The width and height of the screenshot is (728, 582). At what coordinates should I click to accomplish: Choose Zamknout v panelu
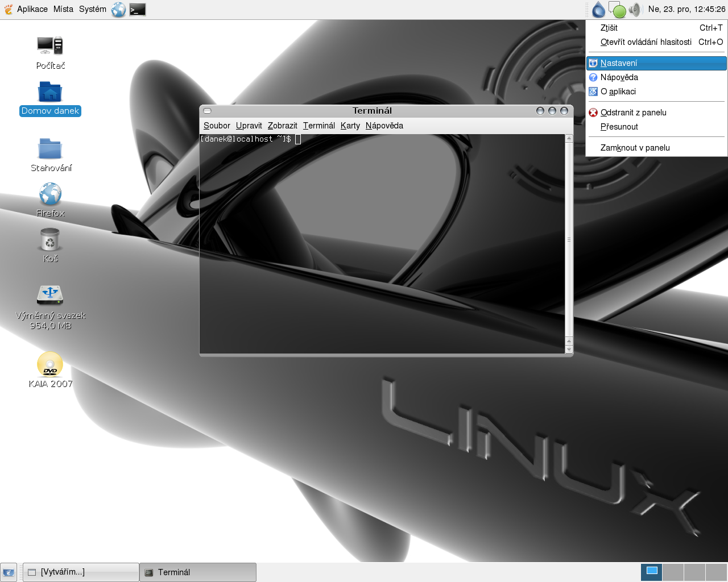(656, 148)
